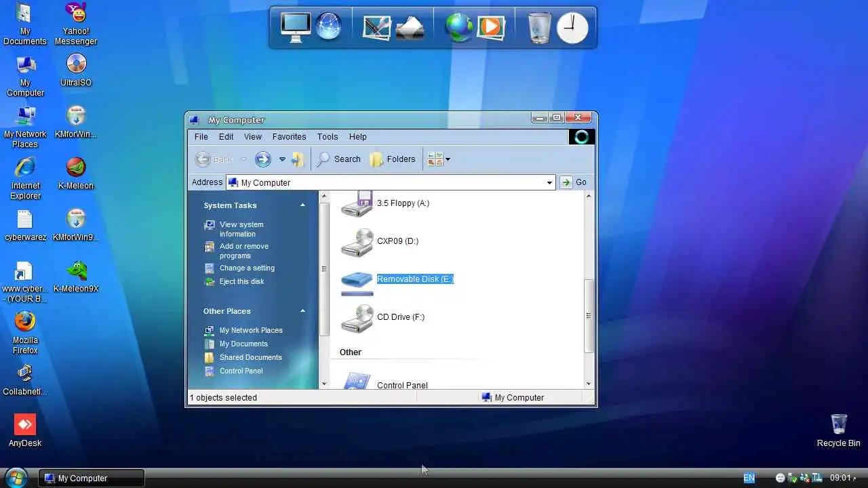This screenshot has height=488, width=868.
Task: Open My Network Places in Other Places
Action: [x=243, y=330]
